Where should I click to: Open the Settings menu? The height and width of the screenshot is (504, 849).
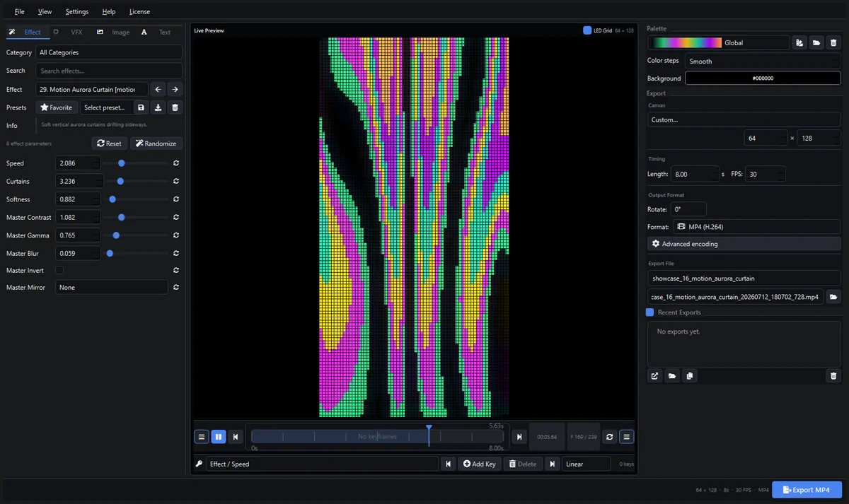pyautogui.click(x=77, y=11)
